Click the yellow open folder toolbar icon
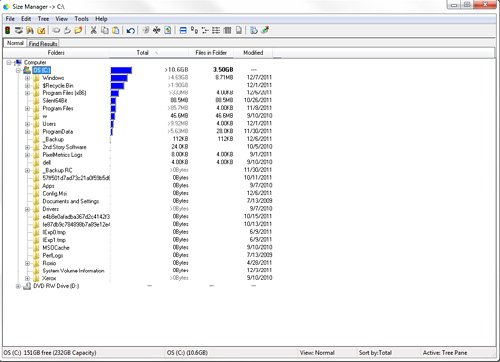 pyautogui.click(x=78, y=30)
